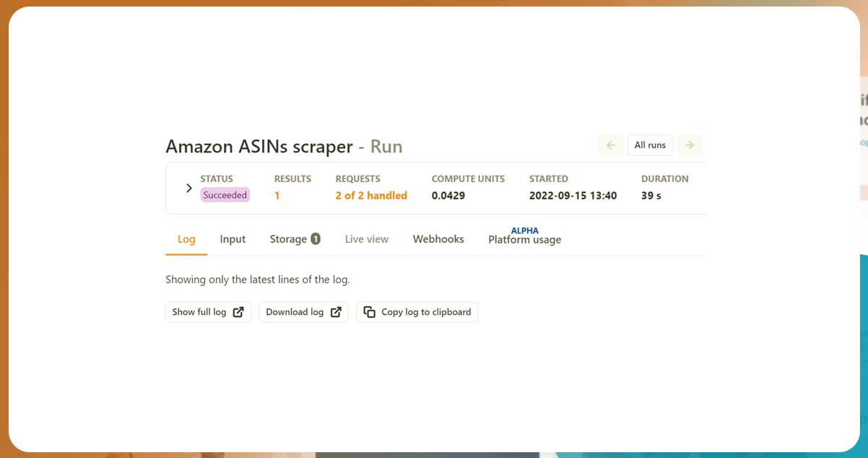Switch to the Input tab
The image size is (868, 458).
tap(233, 238)
